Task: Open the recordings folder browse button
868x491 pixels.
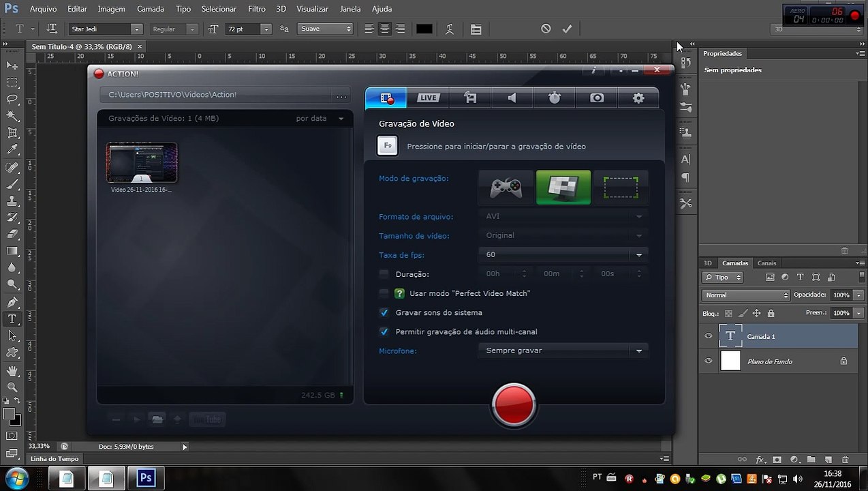Action: [x=341, y=95]
